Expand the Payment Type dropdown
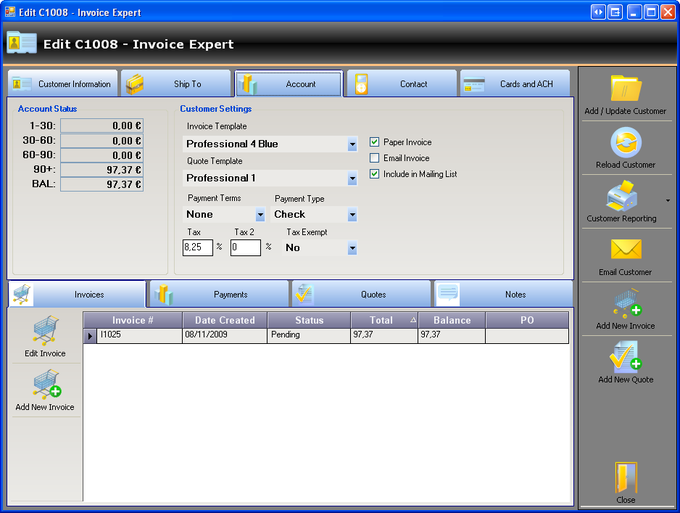This screenshot has height=513, width=680. pyautogui.click(x=352, y=214)
